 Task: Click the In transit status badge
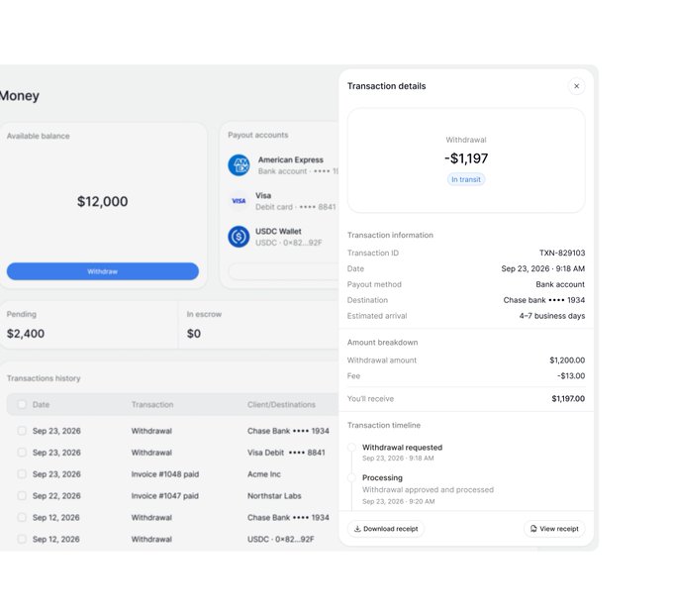point(466,179)
